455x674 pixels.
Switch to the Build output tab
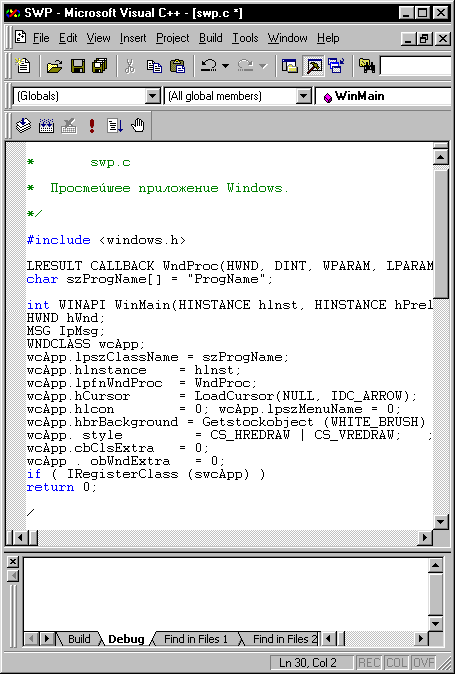tap(79, 639)
